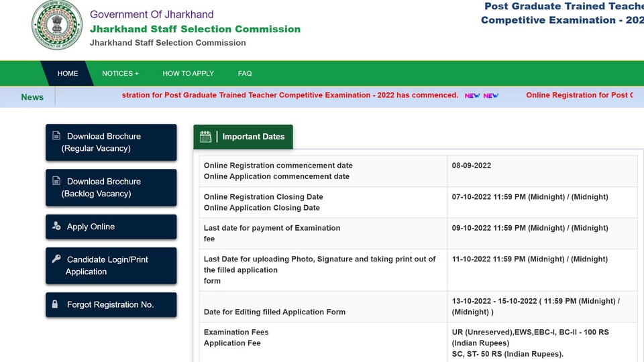Click the scrolling news about registration commenced
This screenshot has height=362, width=644.
pyautogui.click(x=290, y=95)
